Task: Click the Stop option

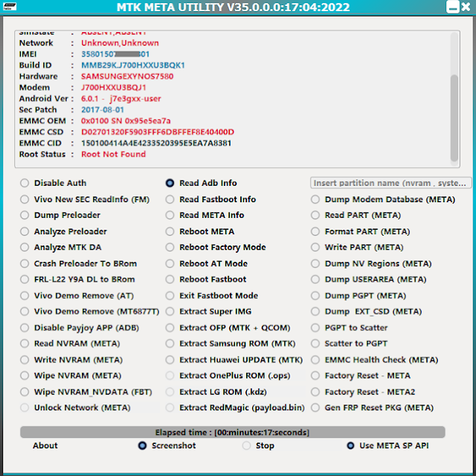Action: click(x=246, y=445)
